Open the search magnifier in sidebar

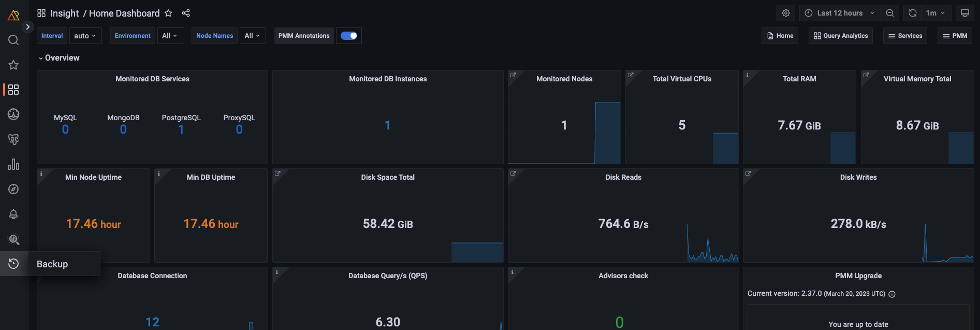(x=13, y=40)
